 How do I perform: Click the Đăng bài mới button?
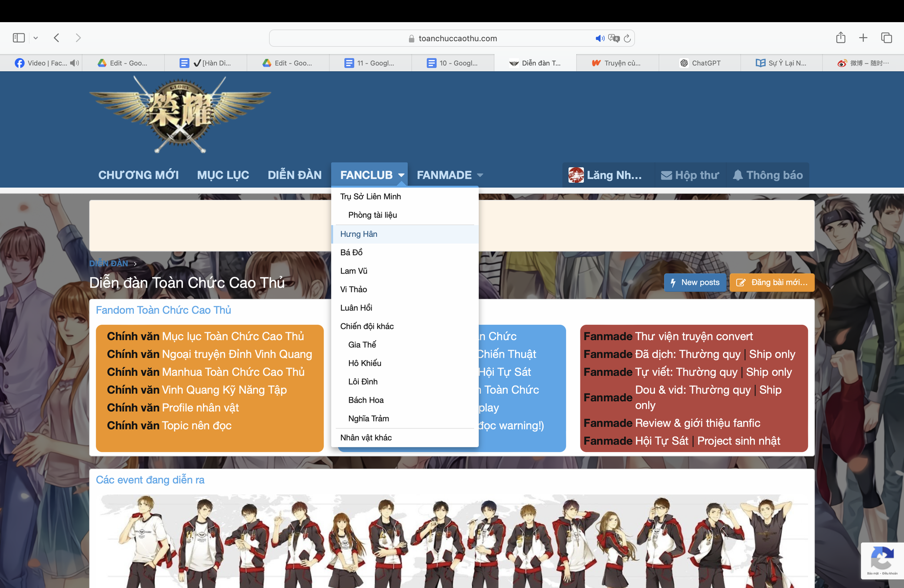pyautogui.click(x=772, y=282)
